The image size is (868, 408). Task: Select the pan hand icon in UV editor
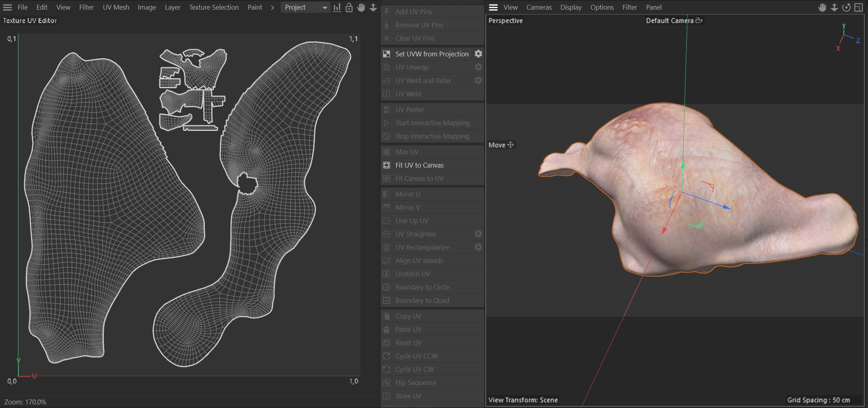(x=361, y=7)
